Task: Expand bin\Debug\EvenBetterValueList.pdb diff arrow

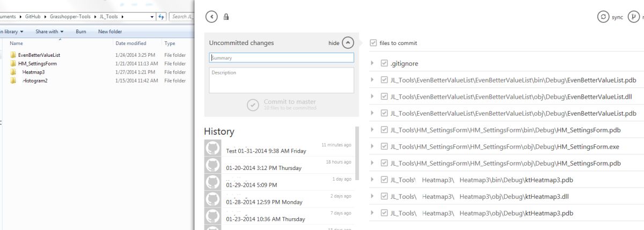Action: point(372,80)
